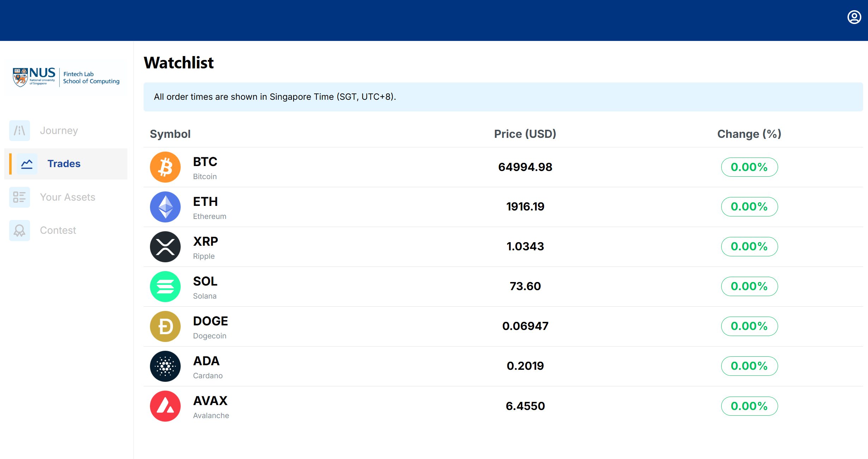Click the Solana coin logo
The width and height of the screenshot is (868, 459).
(165, 287)
